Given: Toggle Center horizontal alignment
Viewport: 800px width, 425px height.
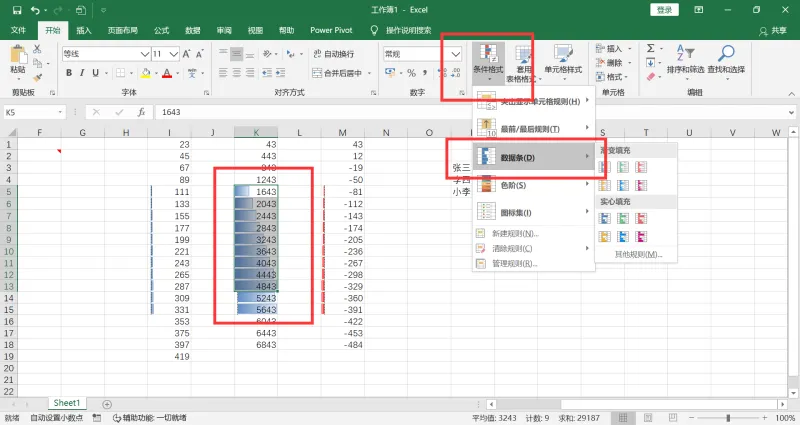Looking at the screenshot, I should [236, 73].
